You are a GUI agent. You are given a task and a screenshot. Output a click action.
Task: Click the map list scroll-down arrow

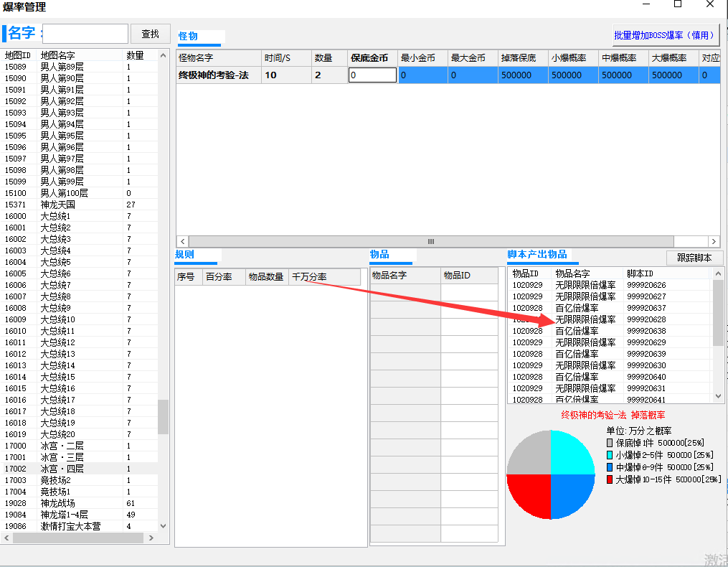coord(164,526)
